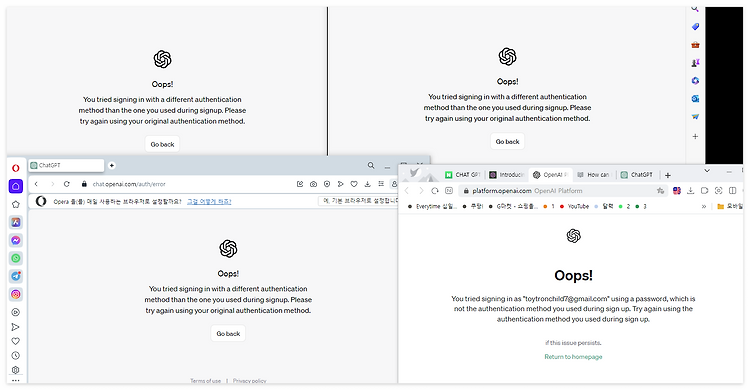The width and height of the screenshot is (750, 390).
Task: Open easy setup icon in Opera toolbar
Action: pos(381,184)
